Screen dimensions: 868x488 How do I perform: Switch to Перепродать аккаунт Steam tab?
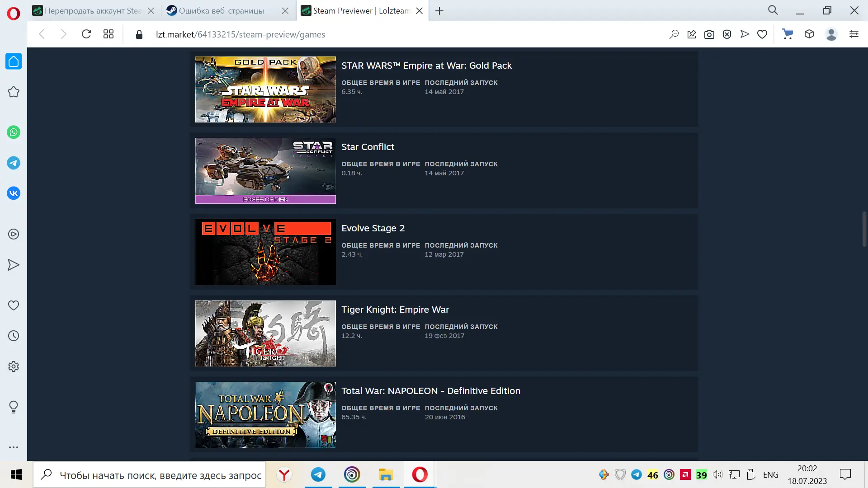93,11
